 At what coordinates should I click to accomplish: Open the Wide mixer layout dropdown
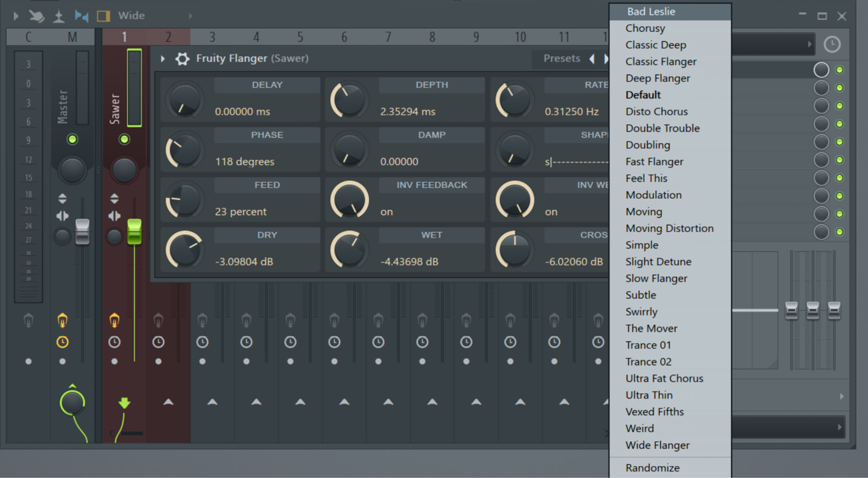(132, 16)
